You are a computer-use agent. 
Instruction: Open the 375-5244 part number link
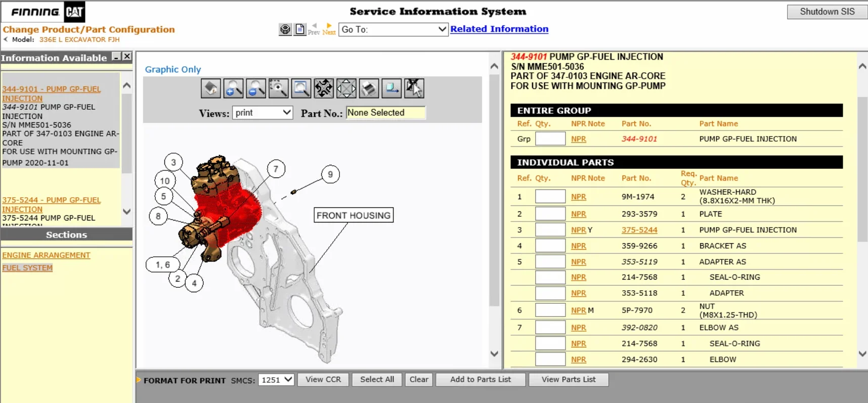tap(639, 230)
